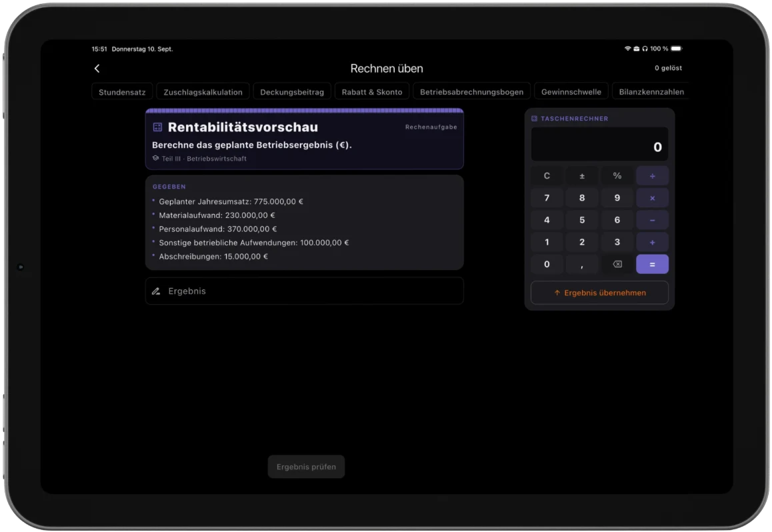This screenshot has height=532, width=772.
Task: Click the Ergebnis übernehmen button
Action: pyautogui.click(x=600, y=293)
